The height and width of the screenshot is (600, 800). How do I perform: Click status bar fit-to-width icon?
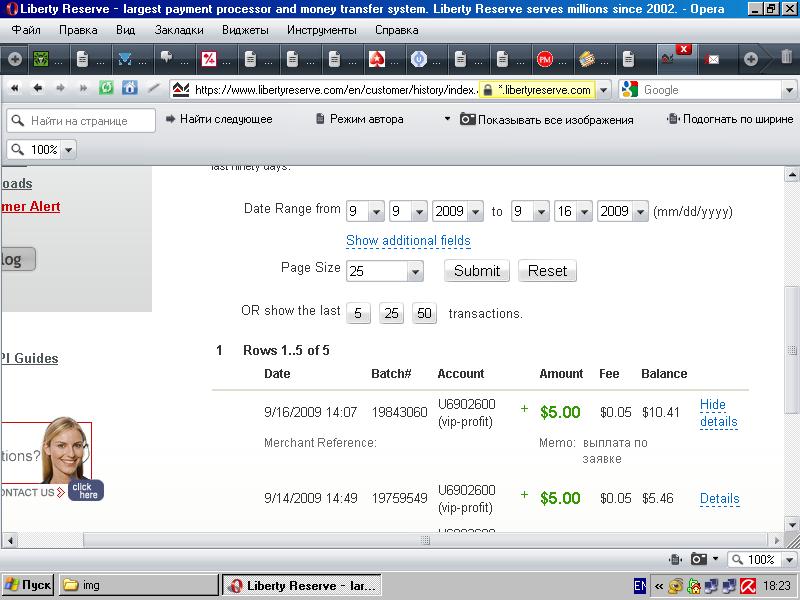(x=676, y=559)
